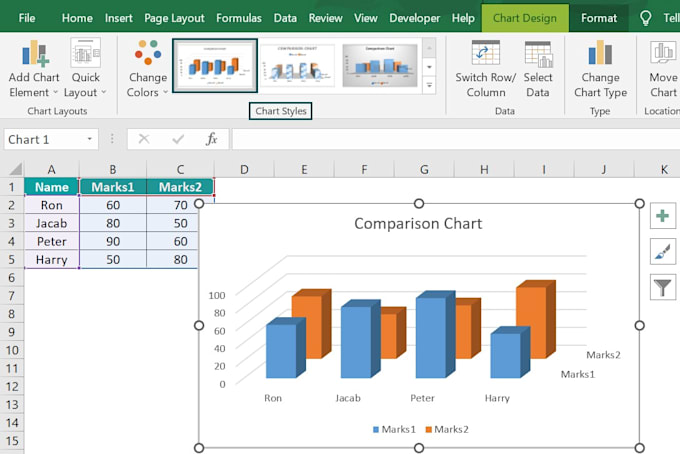Open the Quick Layout options
680x454 pixels.
point(85,69)
